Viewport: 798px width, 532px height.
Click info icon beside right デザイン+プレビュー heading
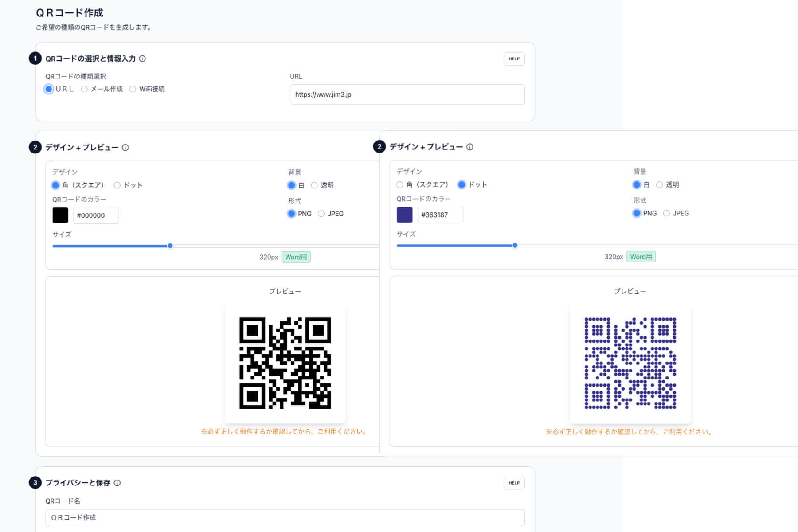470,147
